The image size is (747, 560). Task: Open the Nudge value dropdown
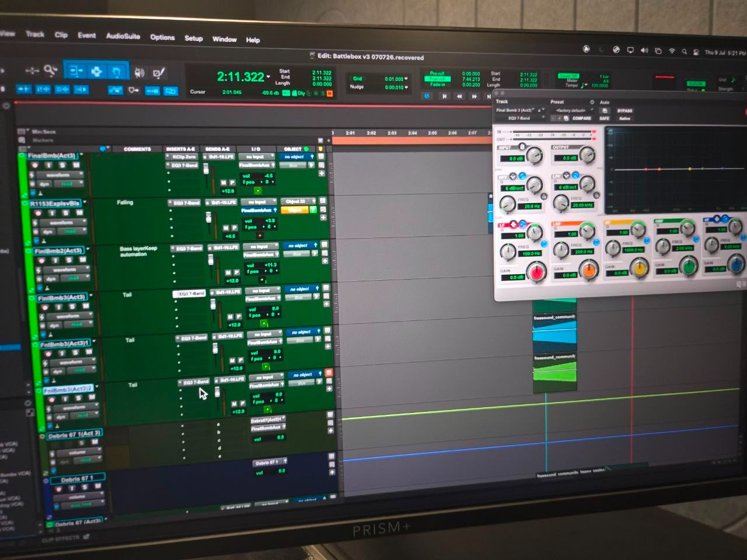(406, 87)
